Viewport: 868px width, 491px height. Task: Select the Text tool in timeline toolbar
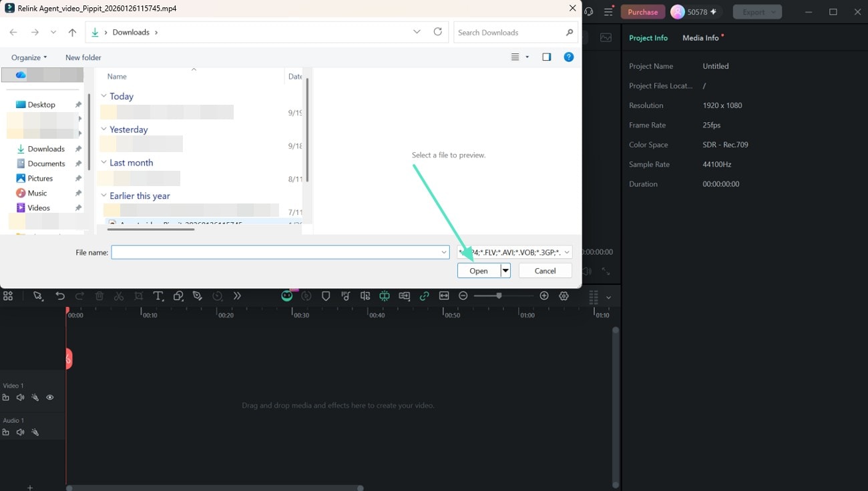pyautogui.click(x=158, y=296)
